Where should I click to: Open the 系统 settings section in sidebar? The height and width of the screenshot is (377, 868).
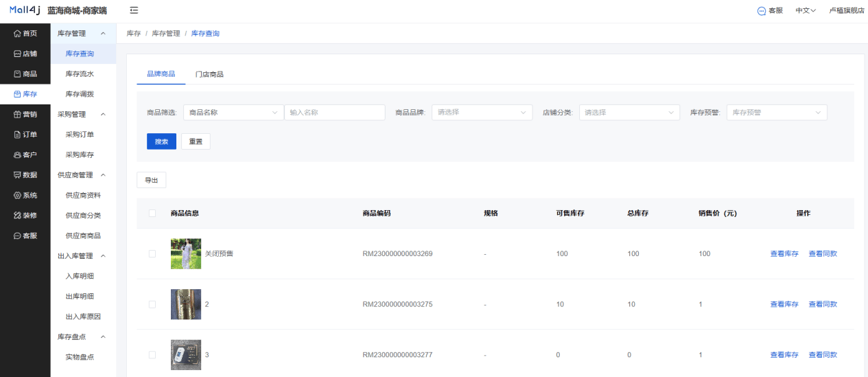point(25,195)
